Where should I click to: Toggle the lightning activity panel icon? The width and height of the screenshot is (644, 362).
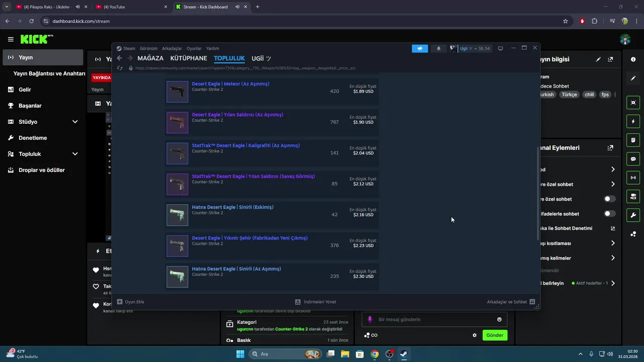tap(633, 121)
